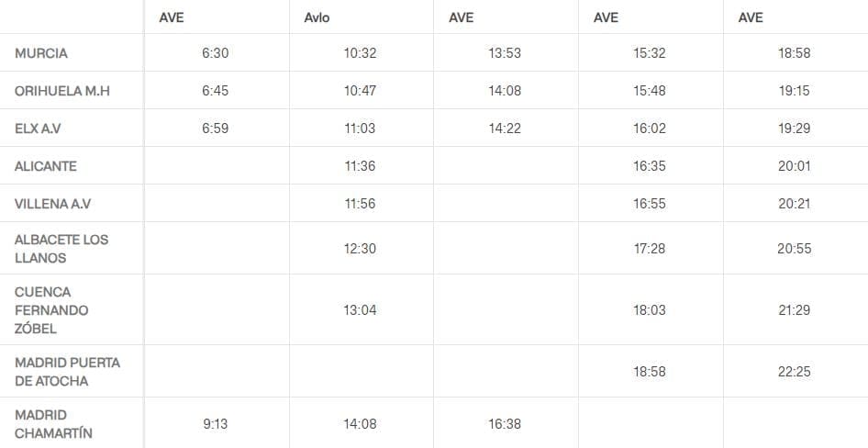The image size is (868, 448).
Task: Click the ALICANTE station row label
Action: pos(46,166)
